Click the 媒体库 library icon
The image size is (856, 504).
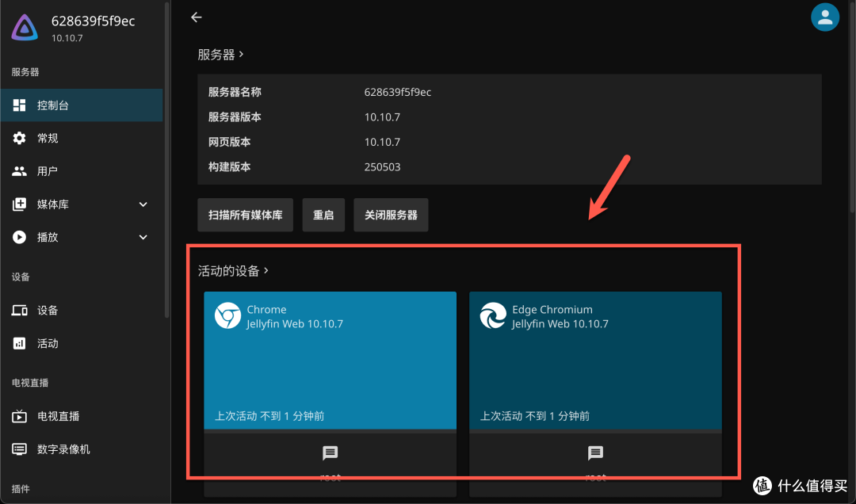click(x=20, y=204)
